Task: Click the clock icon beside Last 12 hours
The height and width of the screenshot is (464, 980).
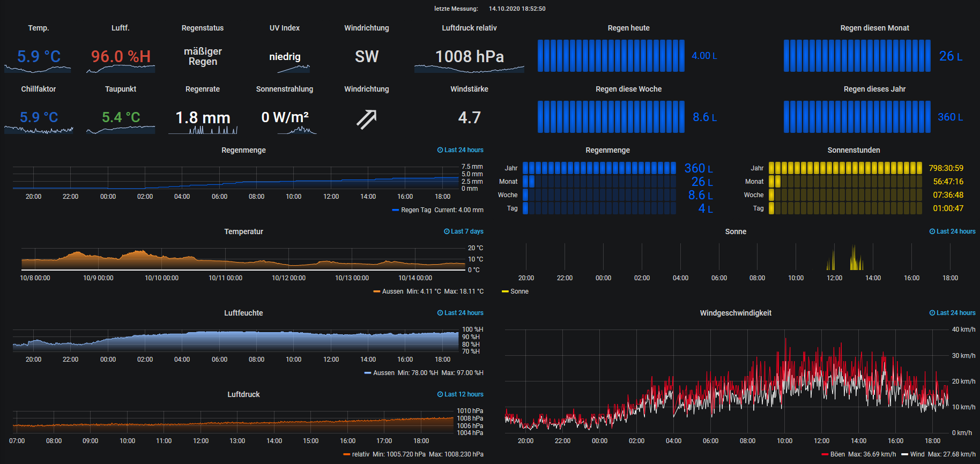Action: coord(440,394)
